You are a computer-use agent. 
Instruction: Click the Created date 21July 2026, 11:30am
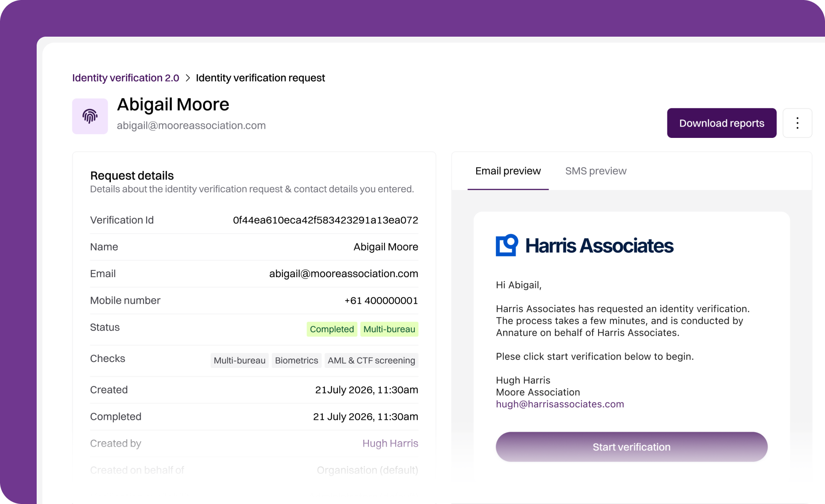pyautogui.click(x=367, y=390)
